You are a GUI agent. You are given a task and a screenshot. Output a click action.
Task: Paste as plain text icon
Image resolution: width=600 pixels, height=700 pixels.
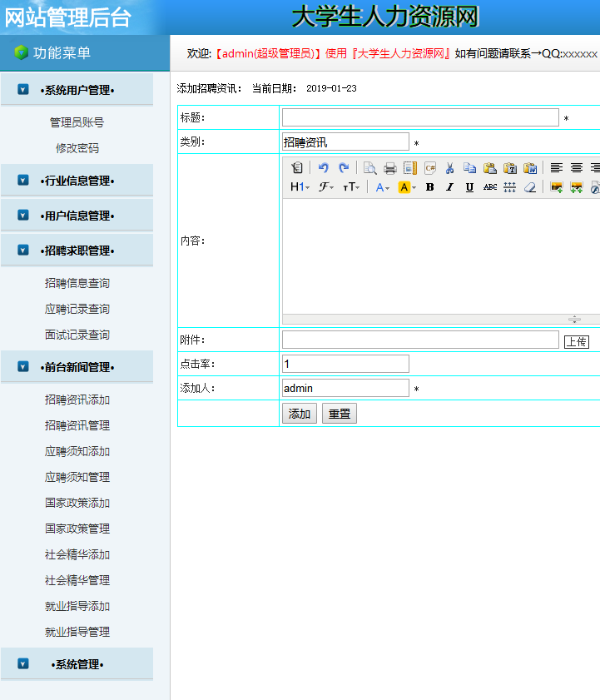pos(510,168)
